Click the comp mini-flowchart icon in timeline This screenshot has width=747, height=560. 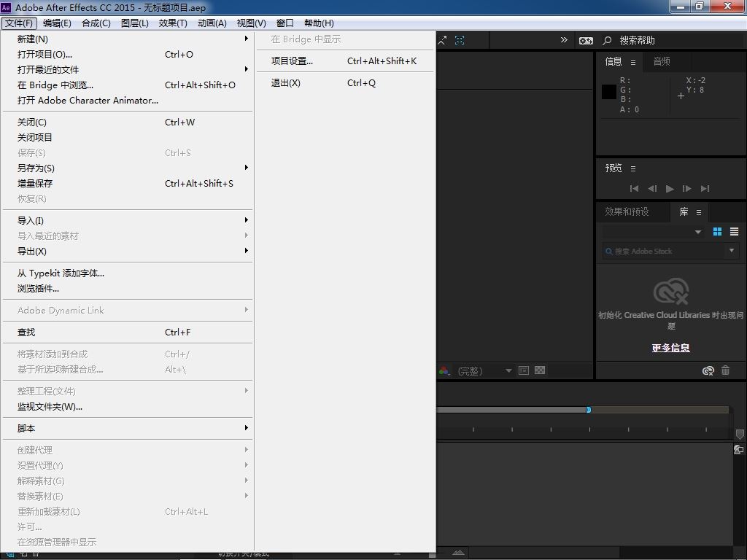[738, 449]
